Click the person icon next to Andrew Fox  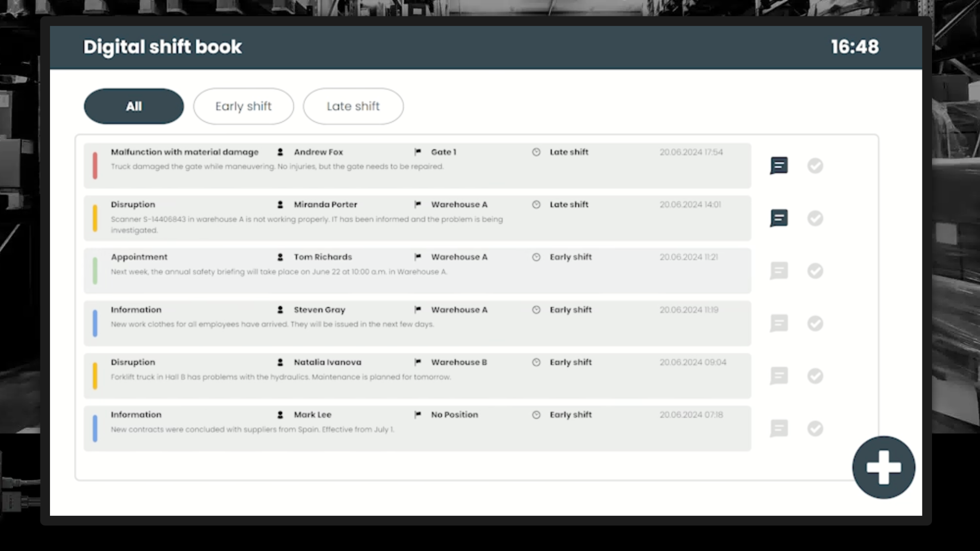(x=280, y=152)
